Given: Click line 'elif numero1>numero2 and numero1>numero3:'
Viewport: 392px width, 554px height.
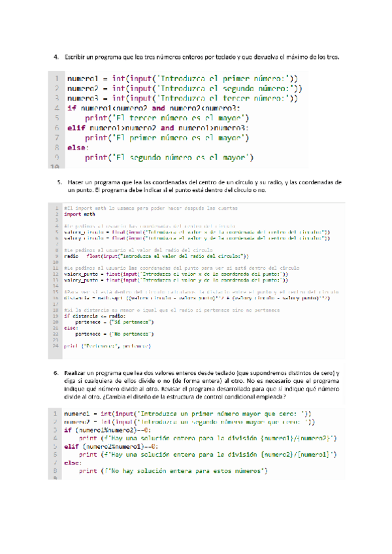Looking at the screenshot, I should coord(158,128).
